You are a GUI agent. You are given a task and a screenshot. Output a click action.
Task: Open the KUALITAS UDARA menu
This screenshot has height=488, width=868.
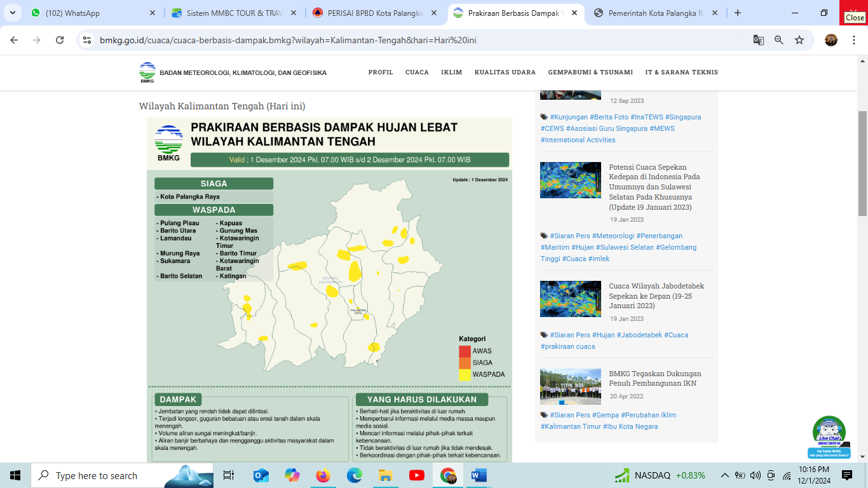[505, 72]
